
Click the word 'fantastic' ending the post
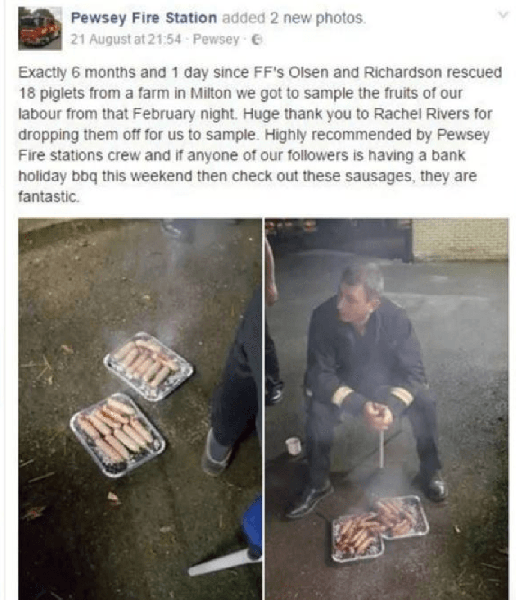(47, 197)
